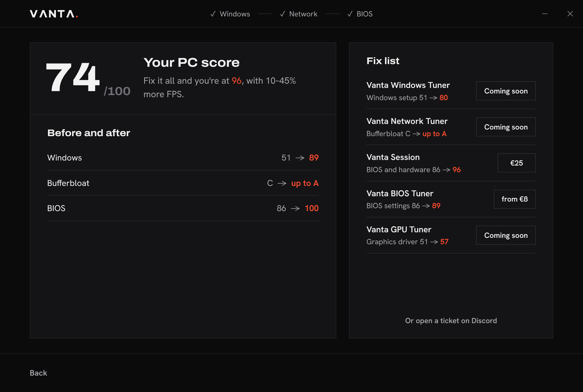Click the Vanta GPU Tuner title

tap(399, 229)
